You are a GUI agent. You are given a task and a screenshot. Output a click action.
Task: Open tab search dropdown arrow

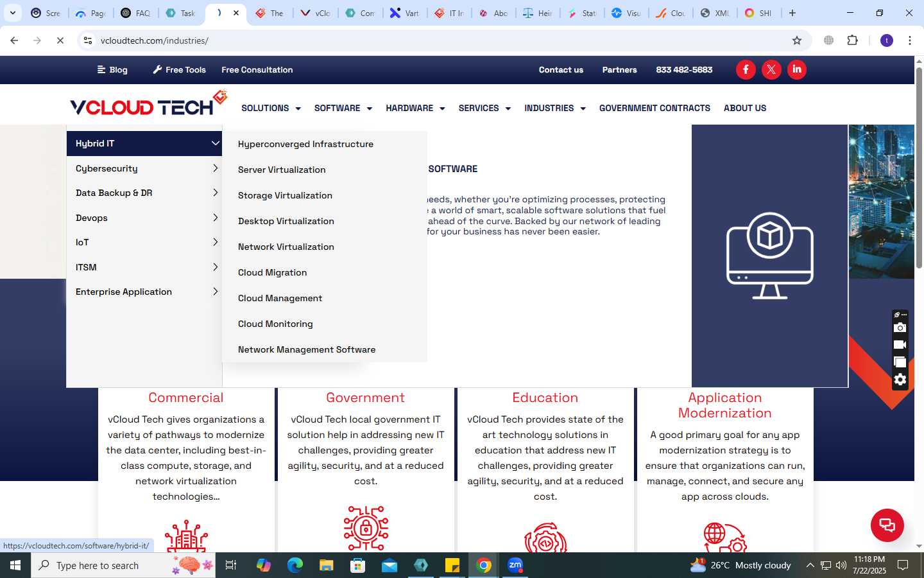click(x=12, y=13)
